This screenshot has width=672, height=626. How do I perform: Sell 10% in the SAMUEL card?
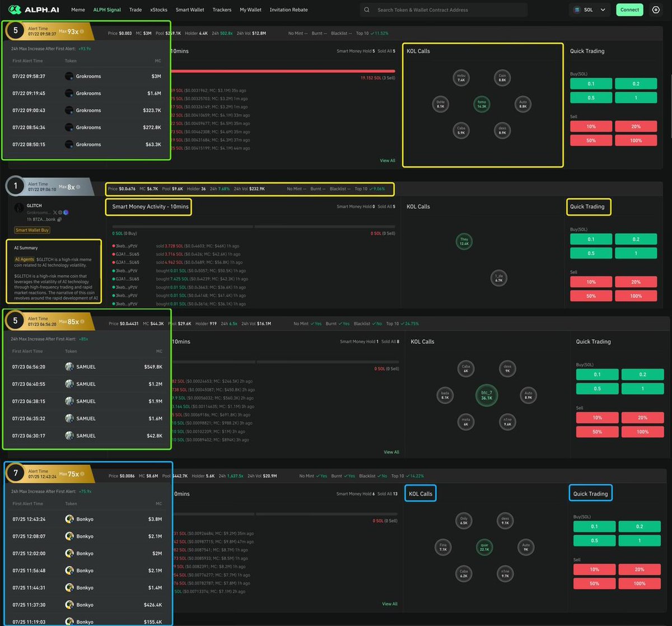point(597,417)
